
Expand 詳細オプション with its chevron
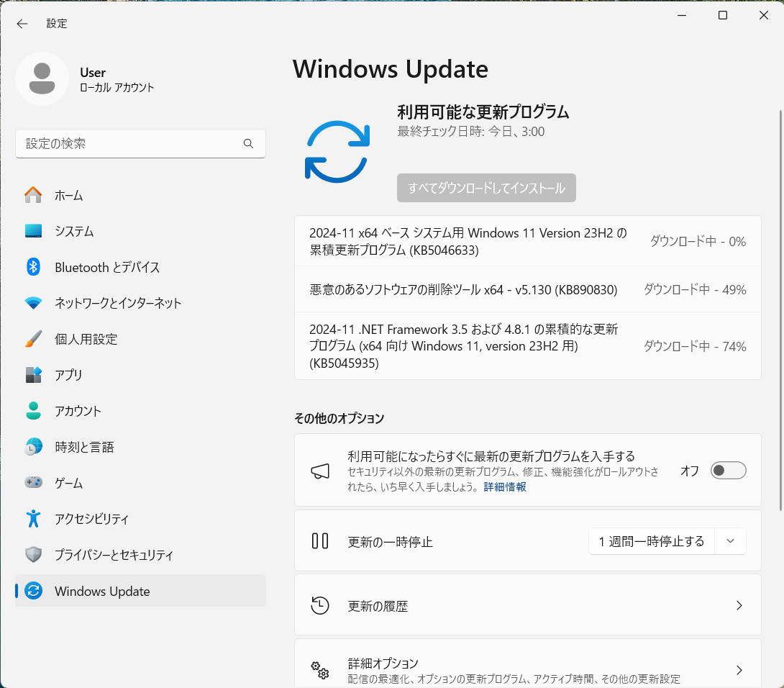point(739,670)
